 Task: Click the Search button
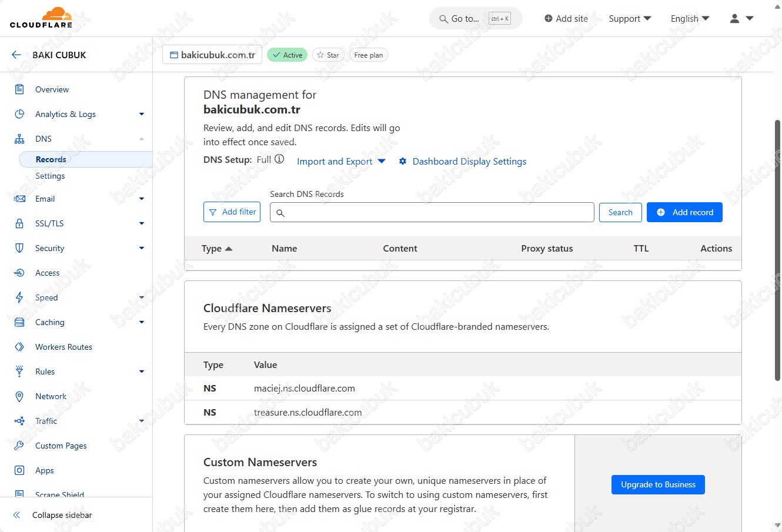[620, 212]
